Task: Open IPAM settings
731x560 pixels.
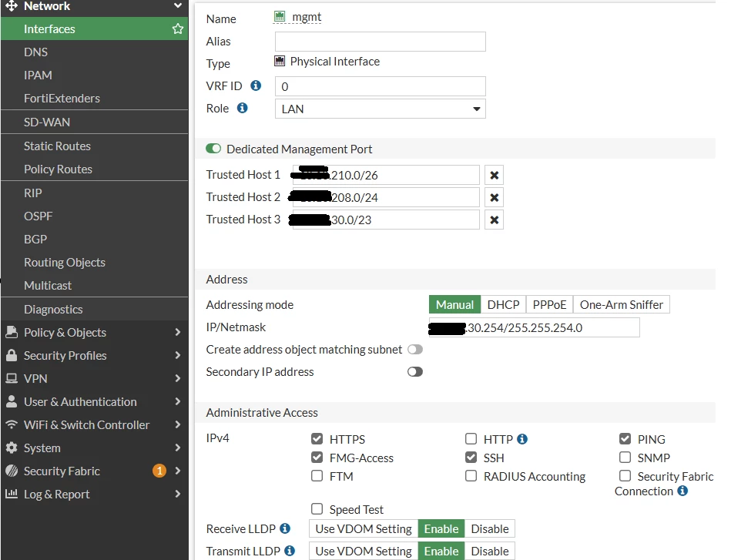Action: [x=95, y=75]
